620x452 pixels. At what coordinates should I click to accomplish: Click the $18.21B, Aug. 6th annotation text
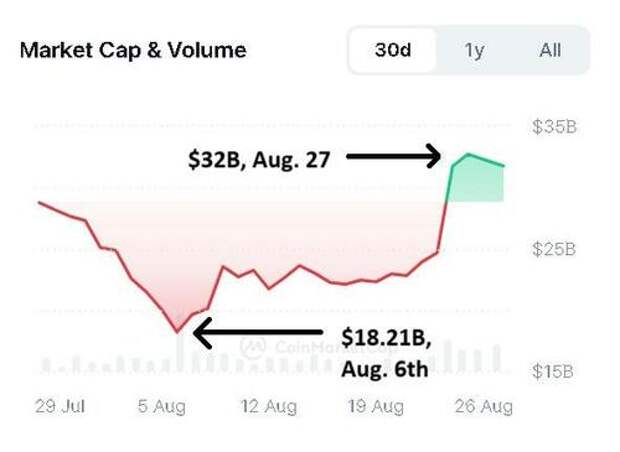pyautogui.click(x=385, y=353)
